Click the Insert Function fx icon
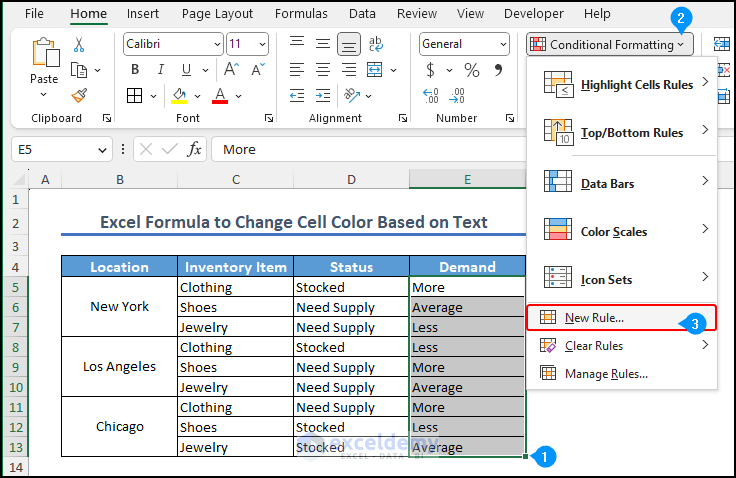 pos(194,149)
